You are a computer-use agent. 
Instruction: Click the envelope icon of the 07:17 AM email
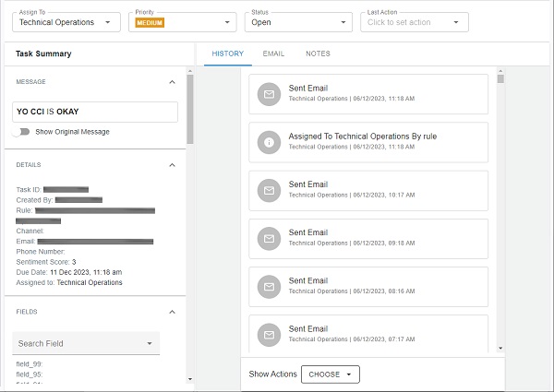pos(270,335)
